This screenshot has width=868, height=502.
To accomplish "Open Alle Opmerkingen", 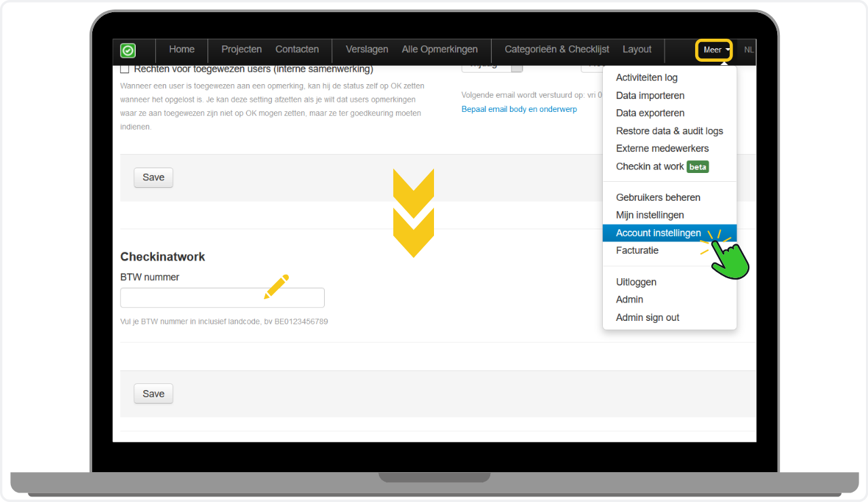I will pyautogui.click(x=439, y=50).
